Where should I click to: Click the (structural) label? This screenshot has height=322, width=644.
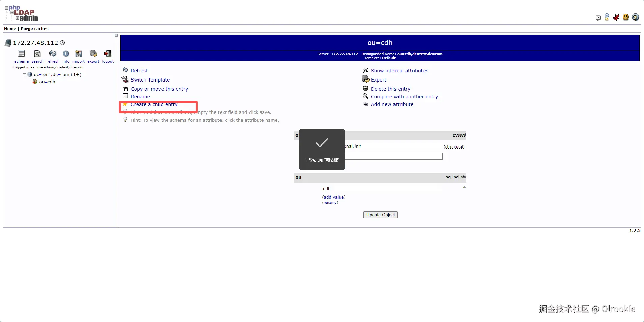(454, 147)
